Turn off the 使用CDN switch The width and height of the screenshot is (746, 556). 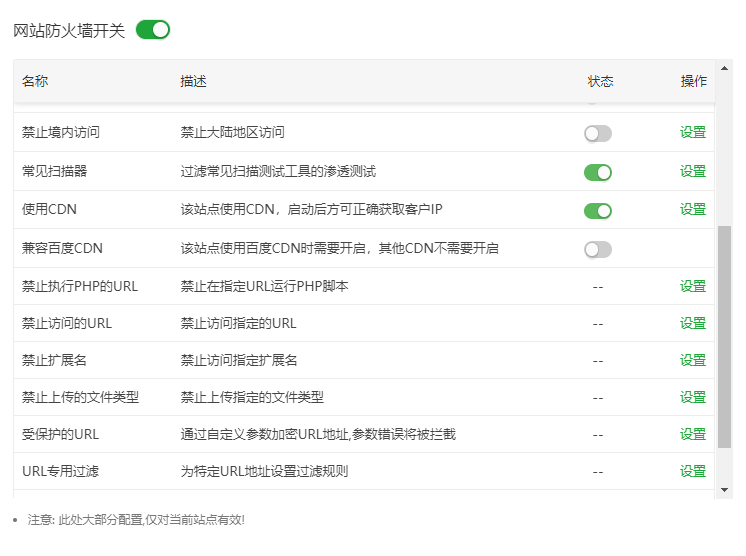click(598, 211)
